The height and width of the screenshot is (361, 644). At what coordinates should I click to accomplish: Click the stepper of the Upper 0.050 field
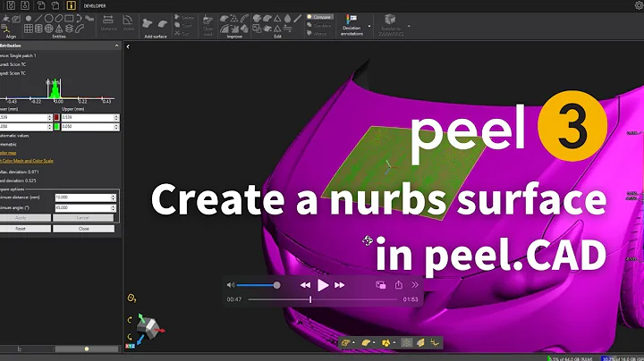click(x=116, y=127)
